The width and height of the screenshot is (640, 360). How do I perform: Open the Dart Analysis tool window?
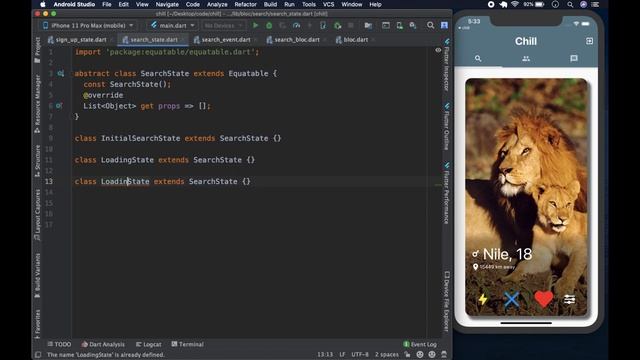click(103, 344)
